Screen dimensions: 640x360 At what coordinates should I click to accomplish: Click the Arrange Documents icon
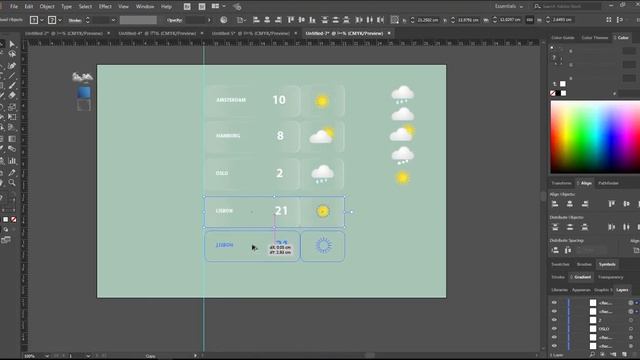216,7
